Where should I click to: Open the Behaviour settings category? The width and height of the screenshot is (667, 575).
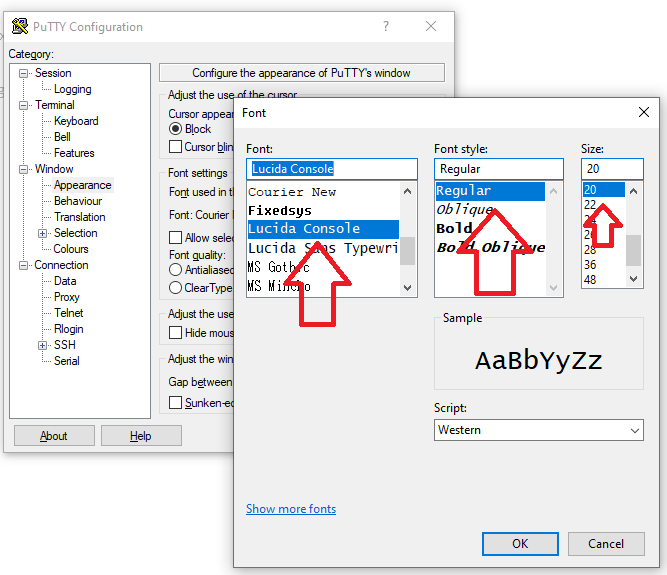tap(78, 201)
